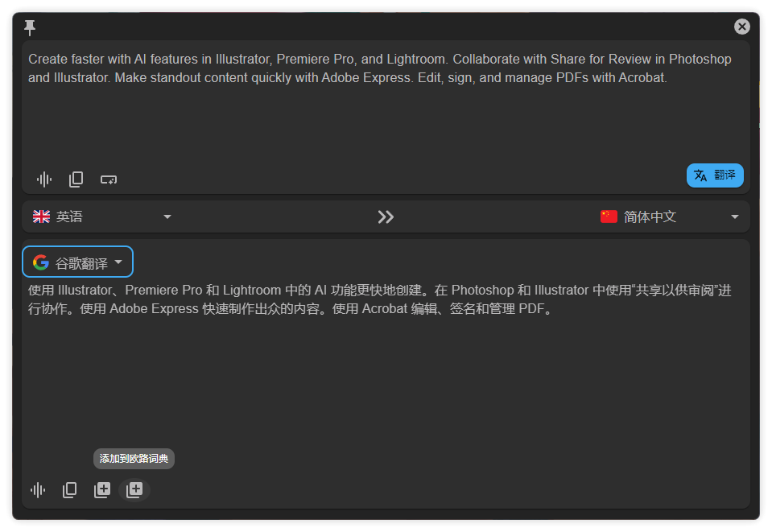Click the blue 翻译 translate button
The height and width of the screenshot is (532, 772).
click(714, 175)
